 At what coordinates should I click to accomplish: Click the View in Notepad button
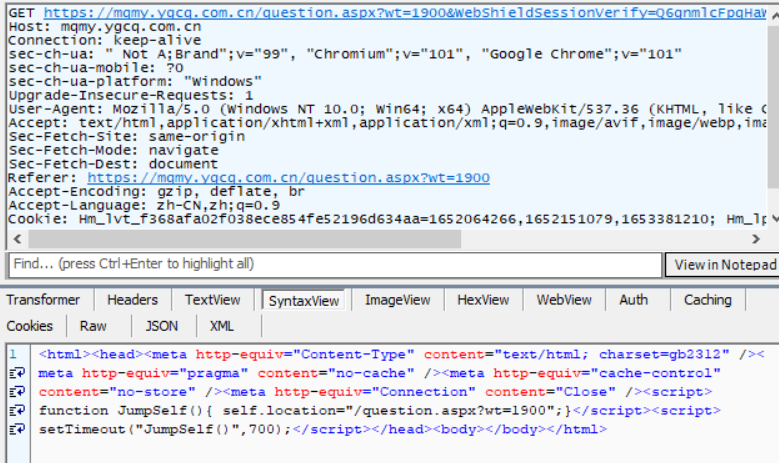(723, 265)
